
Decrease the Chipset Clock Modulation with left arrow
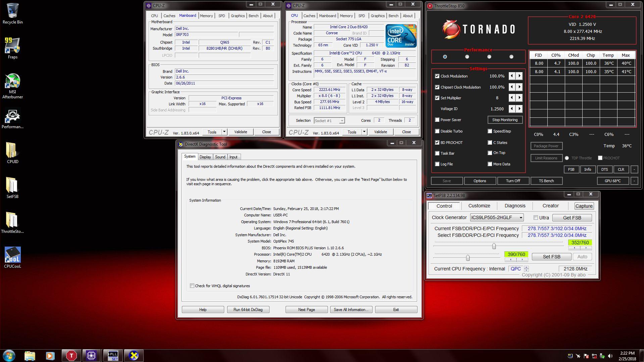tap(512, 87)
